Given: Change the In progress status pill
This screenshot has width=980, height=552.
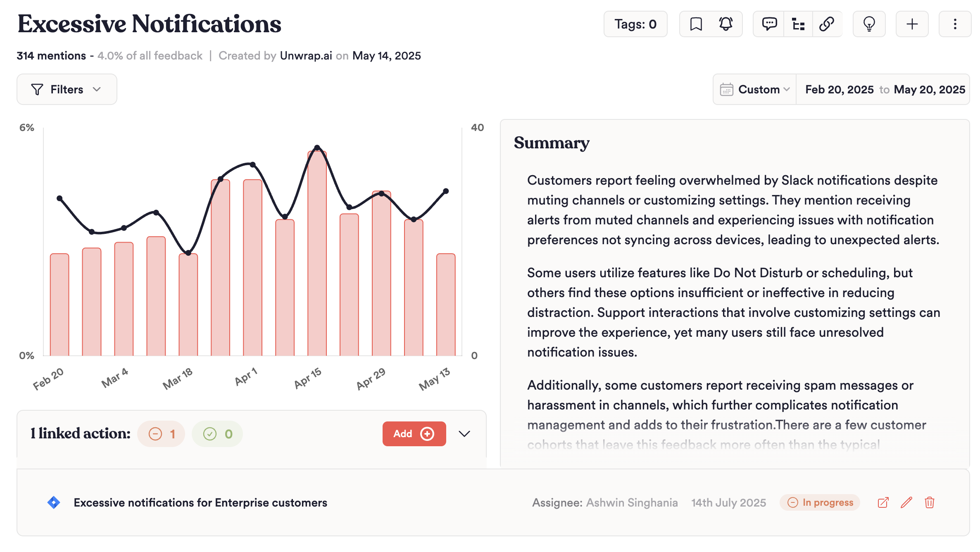Looking at the screenshot, I should click(819, 502).
